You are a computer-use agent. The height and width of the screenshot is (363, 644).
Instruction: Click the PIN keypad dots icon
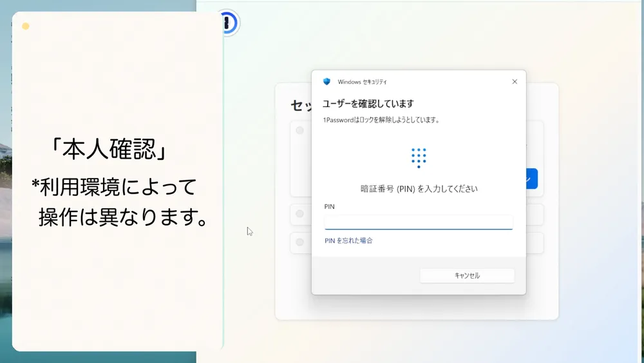[x=419, y=158]
